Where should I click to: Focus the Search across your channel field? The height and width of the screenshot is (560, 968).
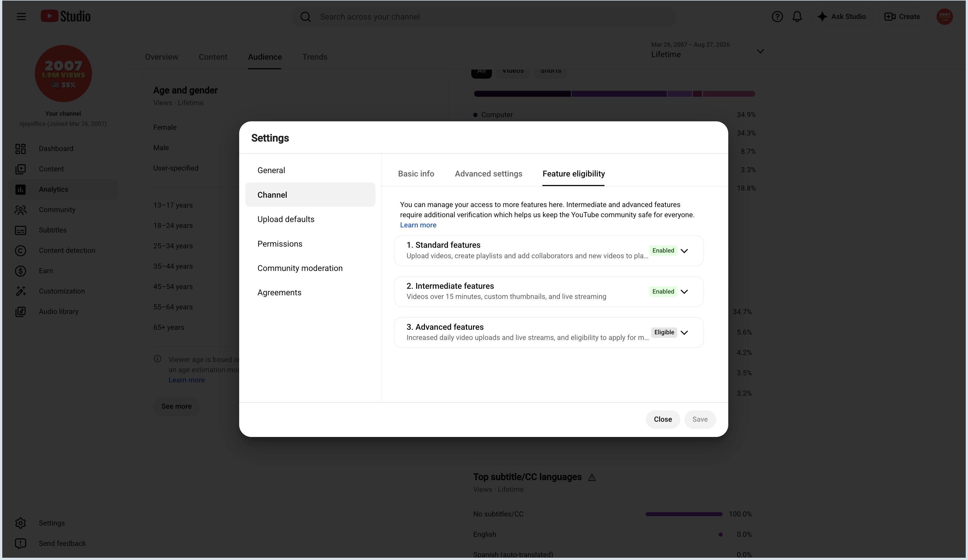click(x=484, y=17)
